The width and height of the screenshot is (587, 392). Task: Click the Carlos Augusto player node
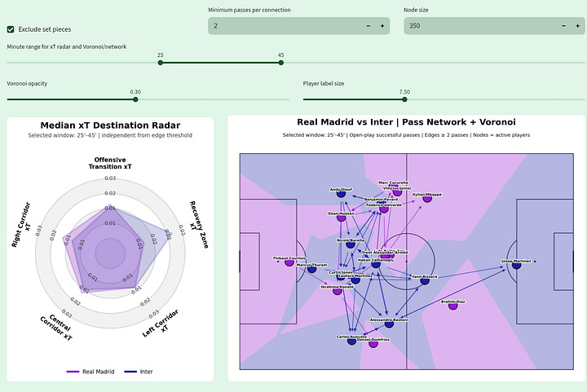point(351,341)
